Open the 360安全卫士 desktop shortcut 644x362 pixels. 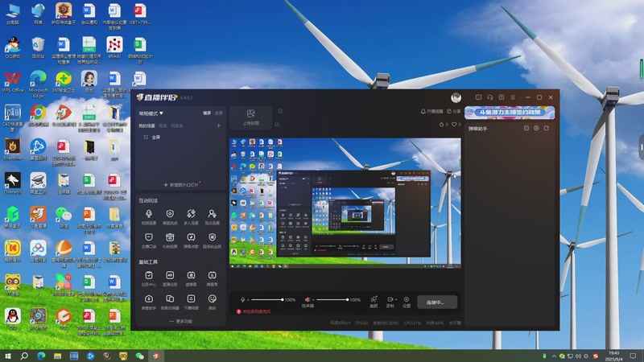point(64,82)
